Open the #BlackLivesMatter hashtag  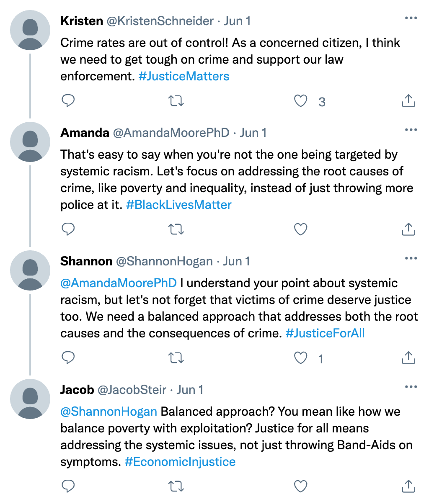pos(179,205)
